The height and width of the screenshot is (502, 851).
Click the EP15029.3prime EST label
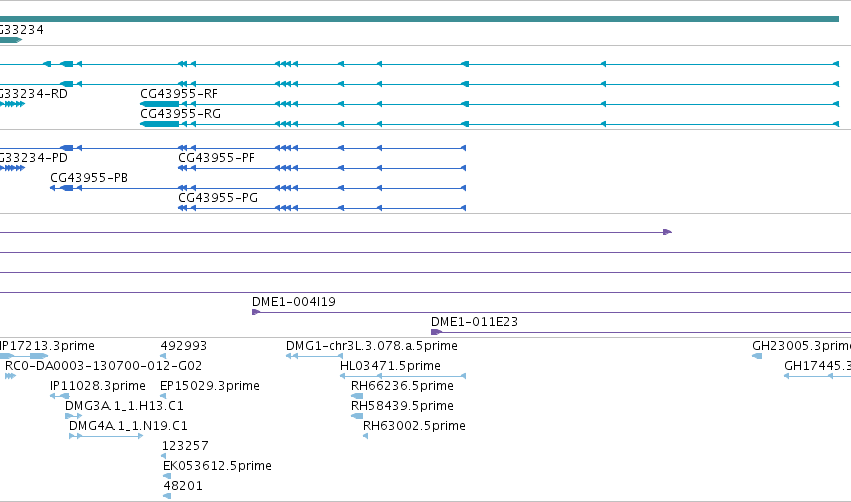point(209,386)
